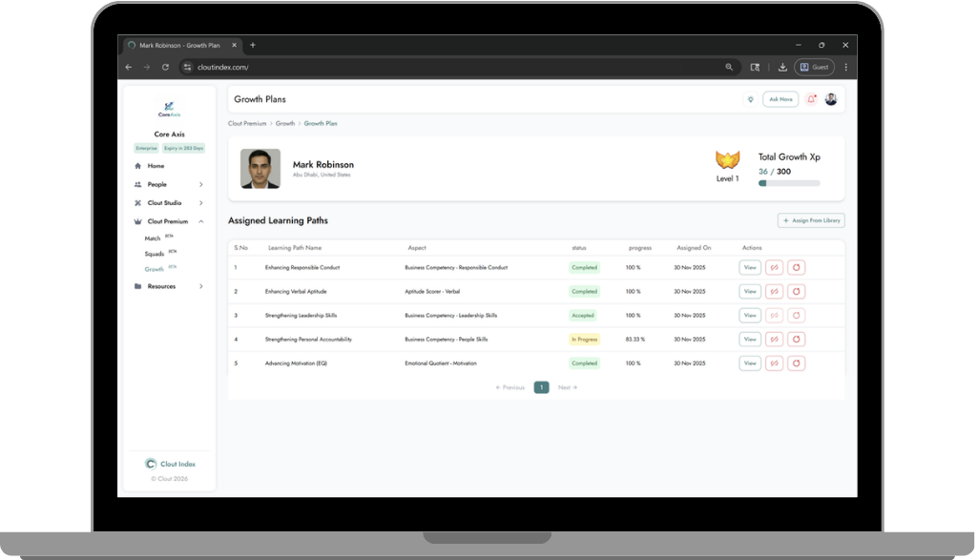Collapse the Clout Premium submenu
This screenshot has height=560, width=977.
pos(201,221)
